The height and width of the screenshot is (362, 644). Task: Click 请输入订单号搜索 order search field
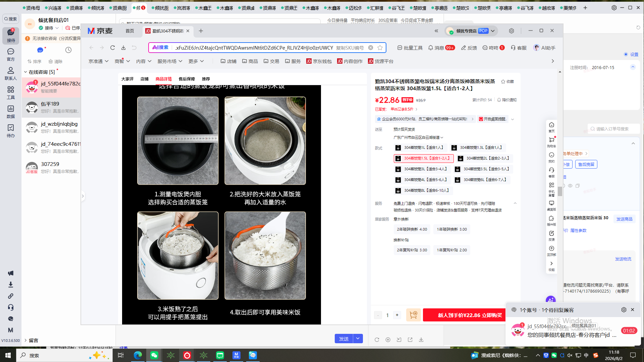tap(614, 129)
